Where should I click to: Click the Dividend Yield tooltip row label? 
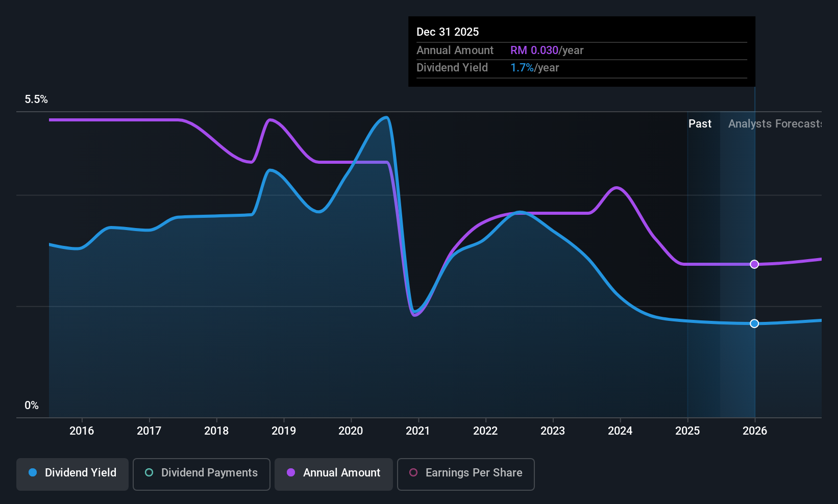point(452,68)
